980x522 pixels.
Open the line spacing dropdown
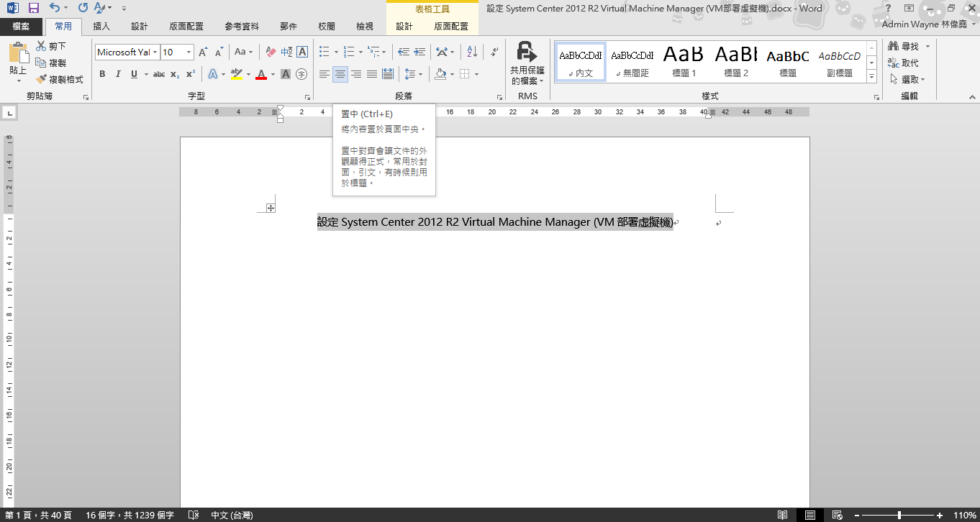pyautogui.click(x=414, y=74)
